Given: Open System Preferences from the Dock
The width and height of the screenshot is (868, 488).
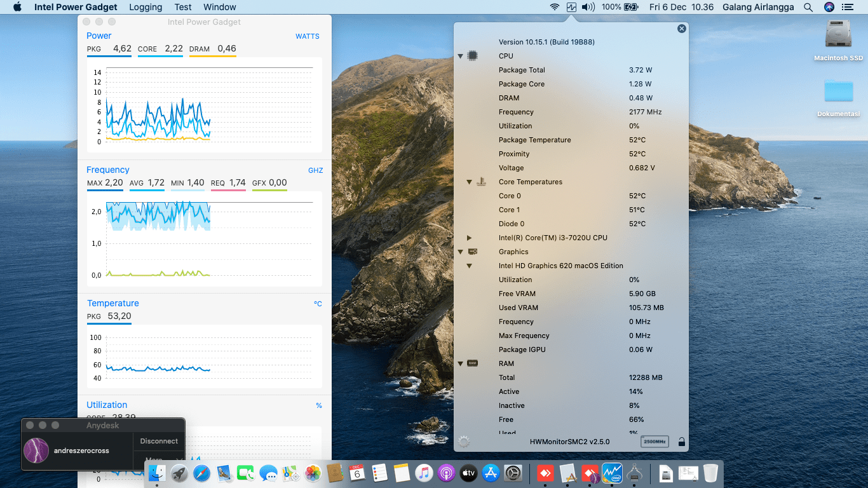Looking at the screenshot, I should coord(513,473).
